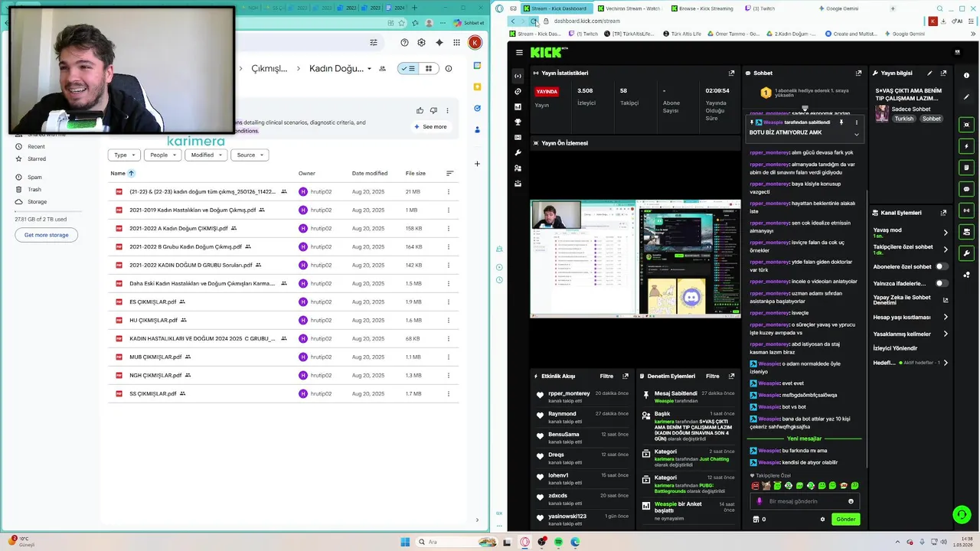Edit stream info with pencil in Yayın bilgisi
This screenshot has width=980, height=551.
point(929,73)
